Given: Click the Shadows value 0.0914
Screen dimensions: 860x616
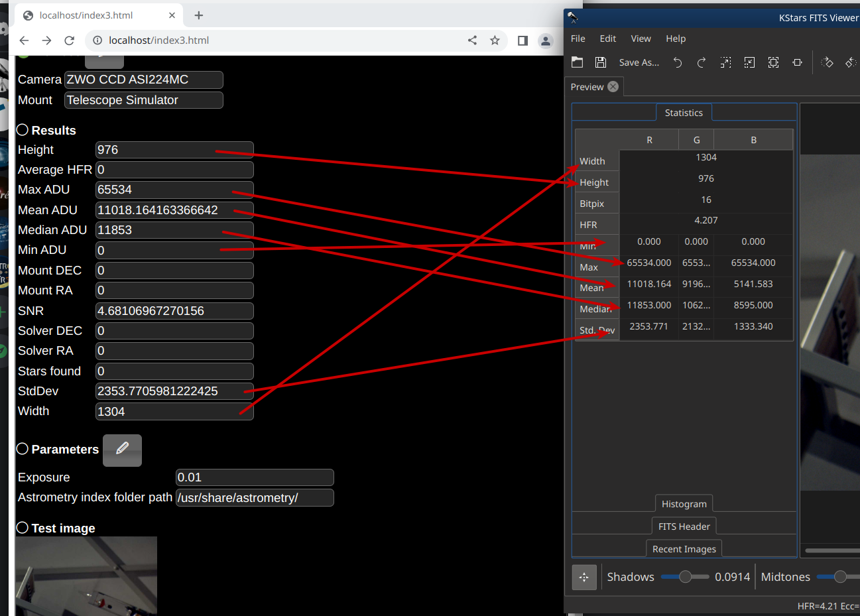Looking at the screenshot, I should [733, 577].
